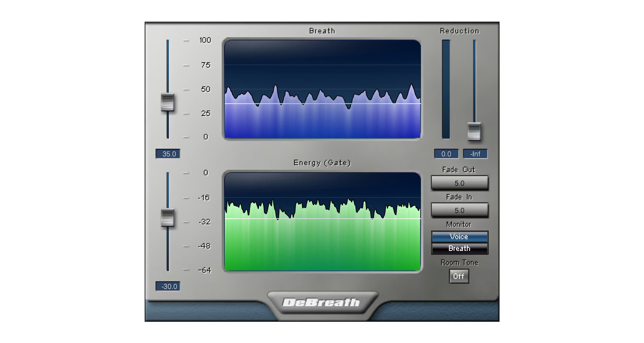This screenshot has width=644, height=343.
Task: Click the Energy (Gate) green waveform display
Action: pyautogui.click(x=322, y=222)
